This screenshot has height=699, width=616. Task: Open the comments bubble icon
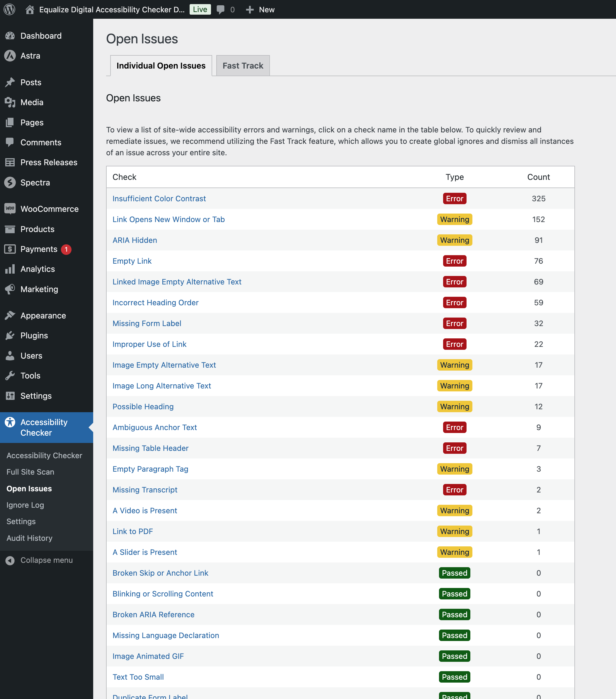click(221, 10)
